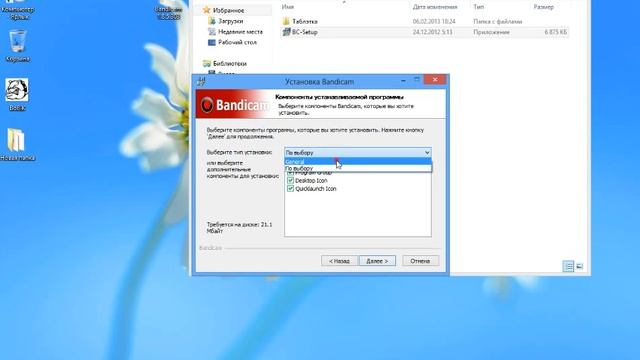Choose General in the dropdown list
The height and width of the screenshot is (360, 640).
click(x=358, y=162)
